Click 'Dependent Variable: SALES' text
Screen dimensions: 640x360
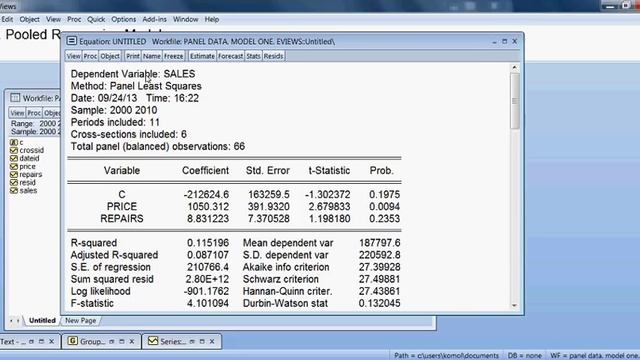tap(133, 74)
